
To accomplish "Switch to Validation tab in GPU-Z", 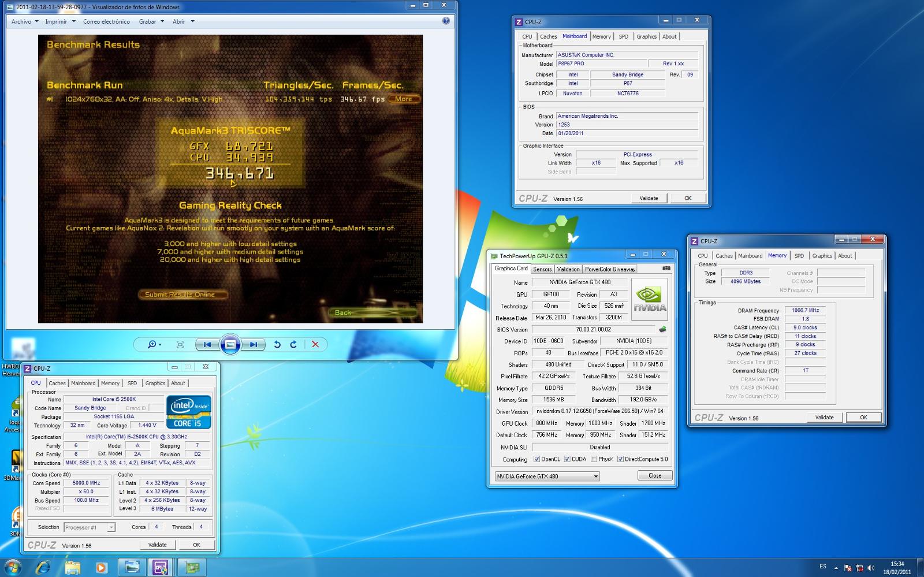I will coord(568,269).
